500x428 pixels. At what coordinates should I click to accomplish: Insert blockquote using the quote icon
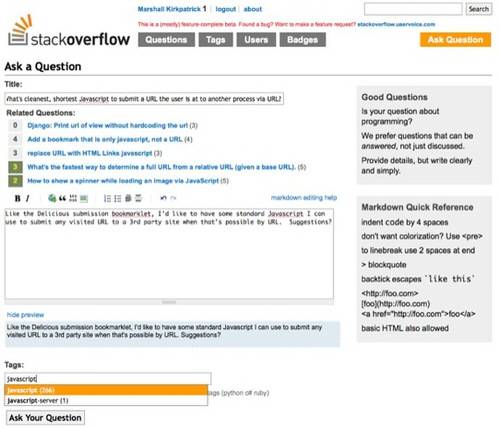62,198
